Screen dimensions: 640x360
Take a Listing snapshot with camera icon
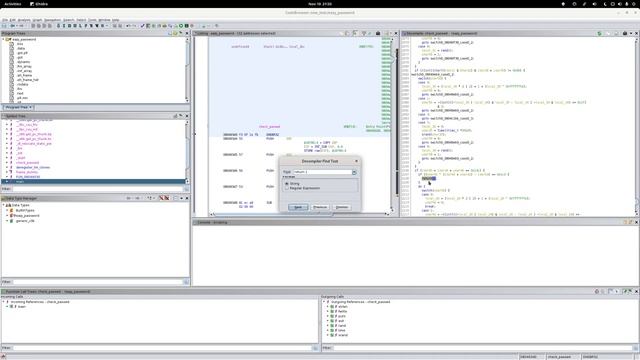(x=378, y=33)
